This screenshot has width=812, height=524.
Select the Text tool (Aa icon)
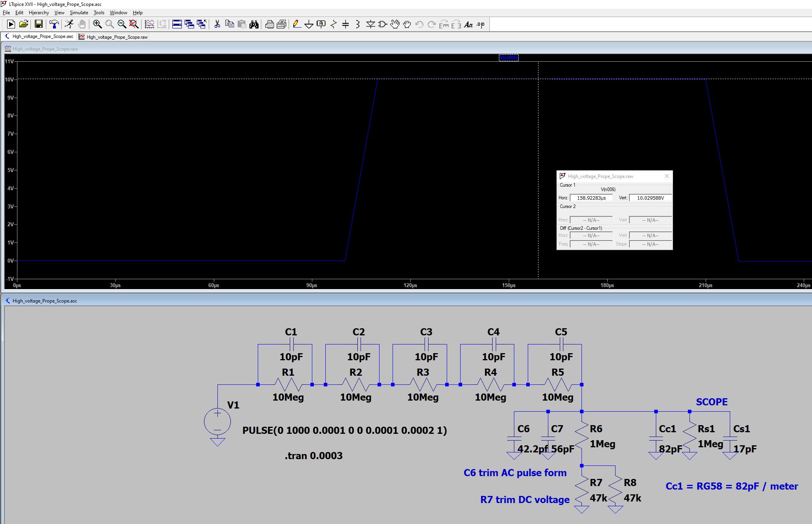(x=468, y=24)
